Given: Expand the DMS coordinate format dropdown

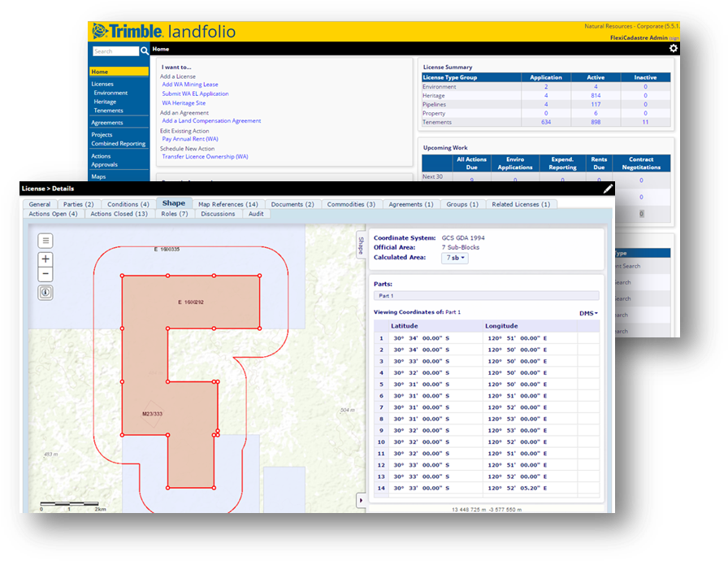Looking at the screenshot, I should (x=588, y=313).
